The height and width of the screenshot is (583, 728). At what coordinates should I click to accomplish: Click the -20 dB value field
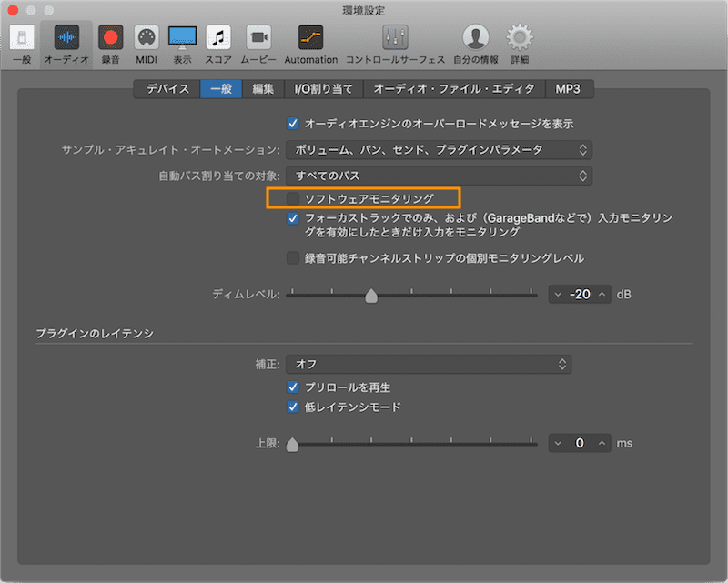click(580, 295)
